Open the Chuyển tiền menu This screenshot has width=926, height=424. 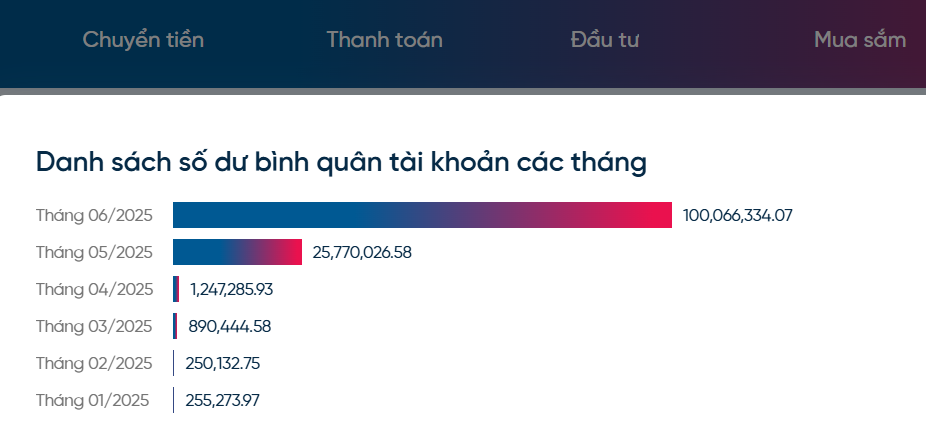coord(143,40)
